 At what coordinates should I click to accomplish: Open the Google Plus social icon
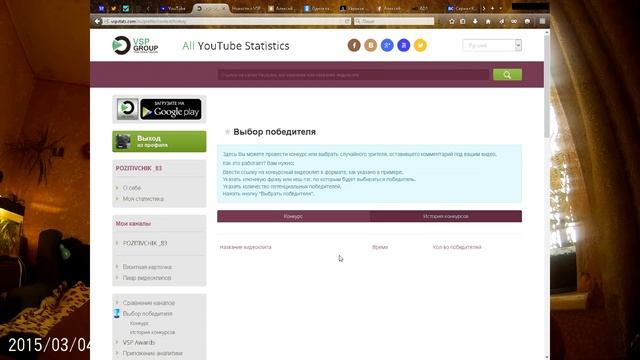(x=387, y=45)
